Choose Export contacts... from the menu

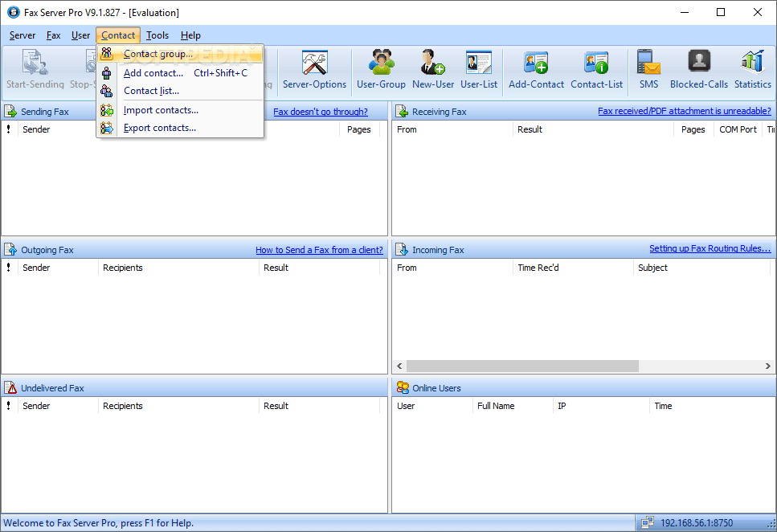coord(180,128)
